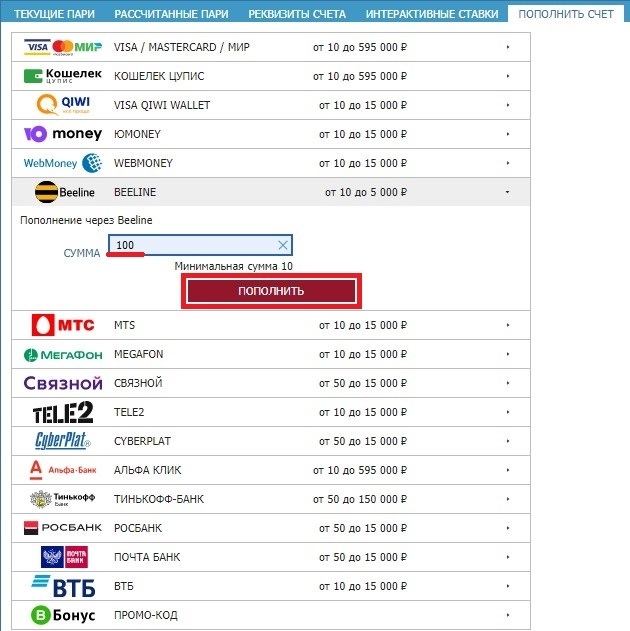Select CYBERPLAT method name
This screenshot has height=631, width=630.
click(x=142, y=441)
